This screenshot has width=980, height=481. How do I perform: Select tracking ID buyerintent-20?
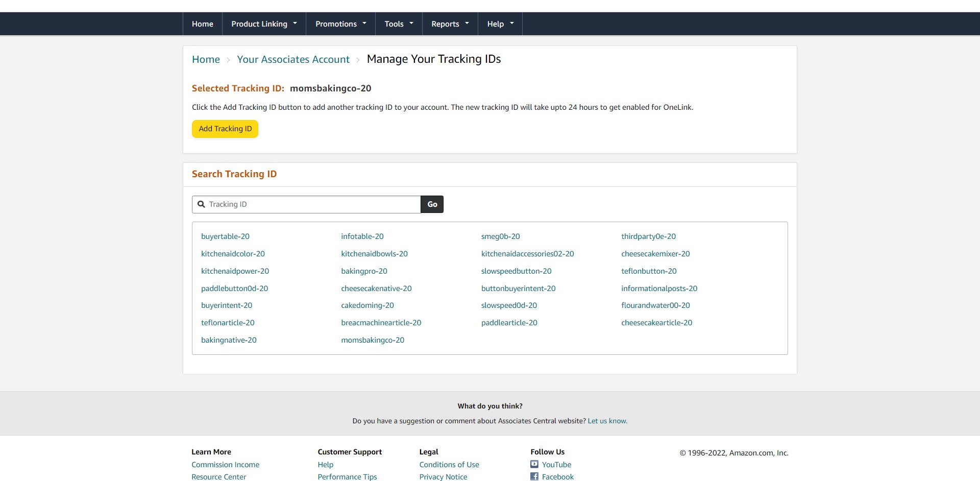227,305
